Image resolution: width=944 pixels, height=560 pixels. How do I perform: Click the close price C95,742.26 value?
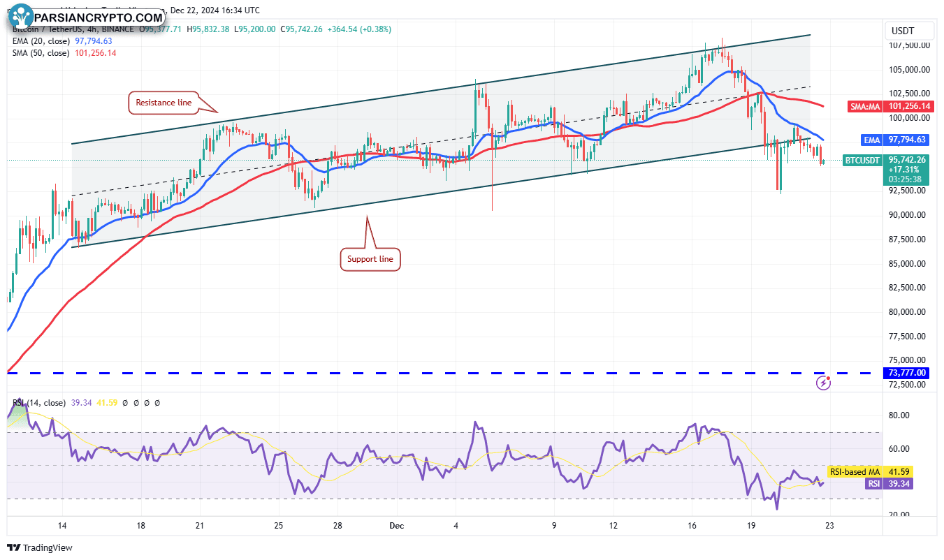302,29
